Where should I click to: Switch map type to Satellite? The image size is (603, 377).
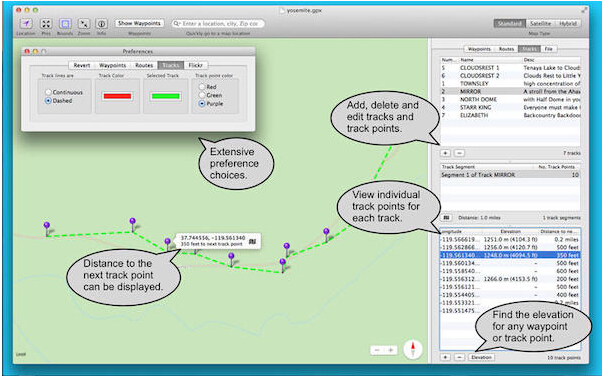(x=540, y=23)
